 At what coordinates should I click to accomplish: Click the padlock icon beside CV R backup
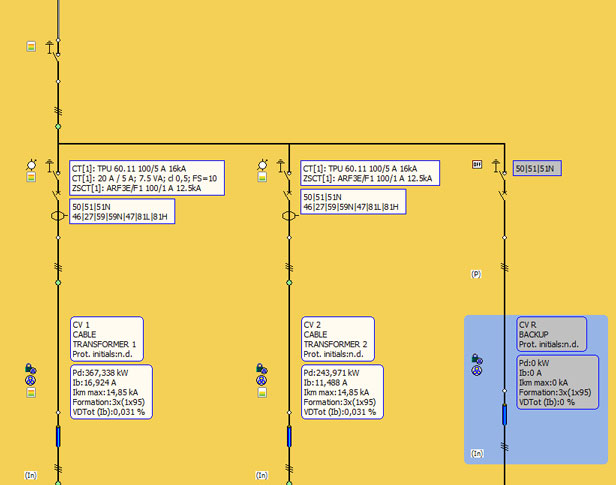tap(477, 359)
